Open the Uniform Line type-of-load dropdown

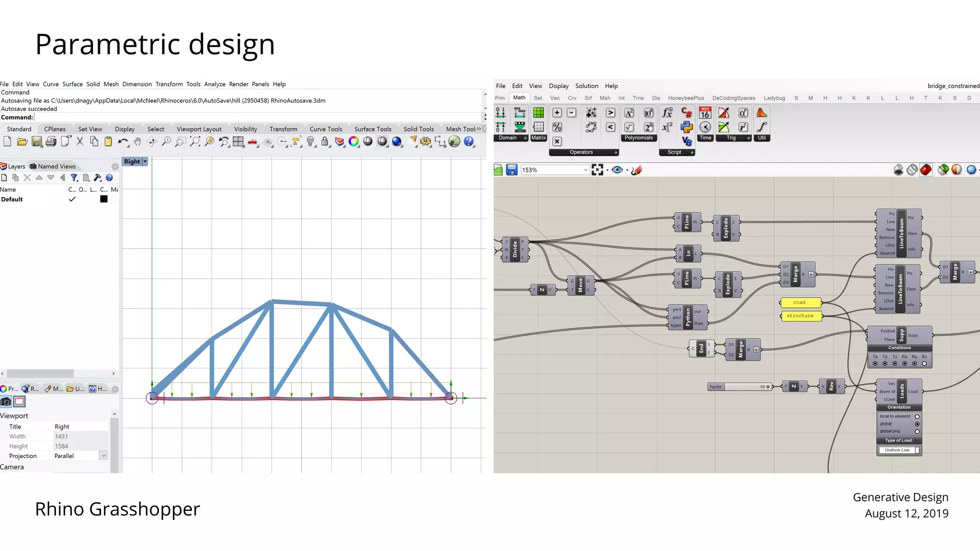coord(917,450)
